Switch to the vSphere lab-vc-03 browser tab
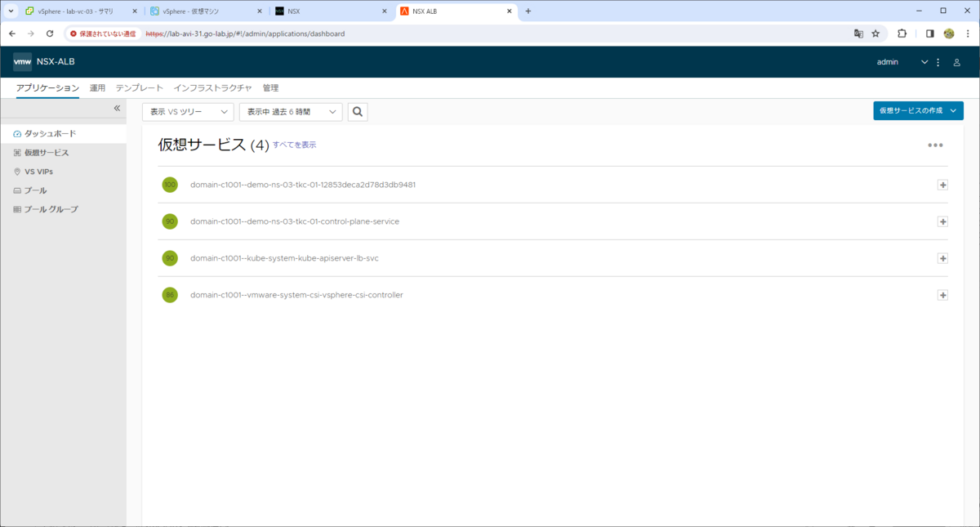Screen dimensions: 980x527 pyautogui.click(x=80, y=11)
